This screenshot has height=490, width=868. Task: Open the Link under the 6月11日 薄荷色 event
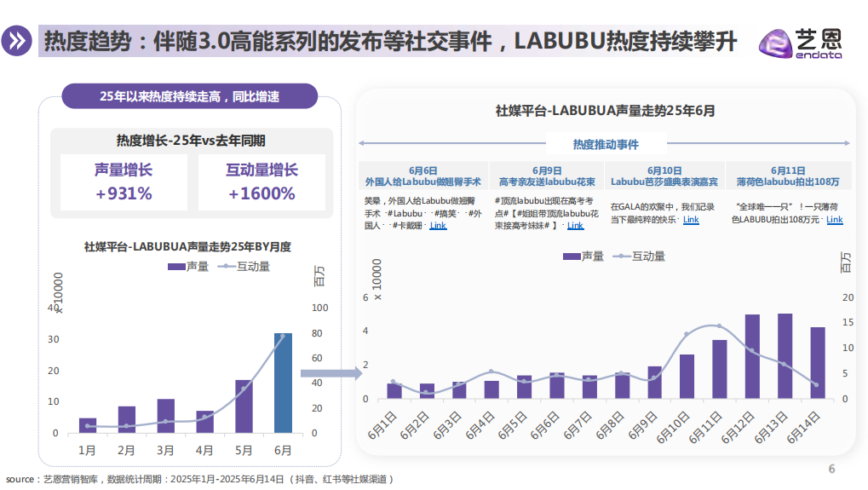coord(835,220)
